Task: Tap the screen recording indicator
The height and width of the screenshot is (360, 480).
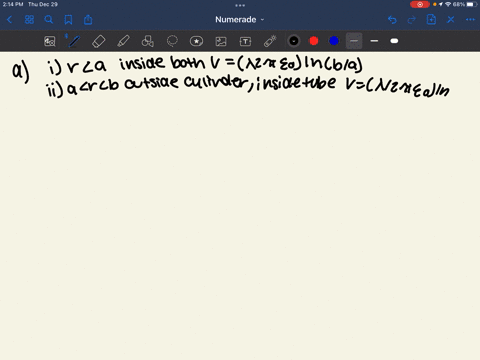Action: [x=420, y=4]
